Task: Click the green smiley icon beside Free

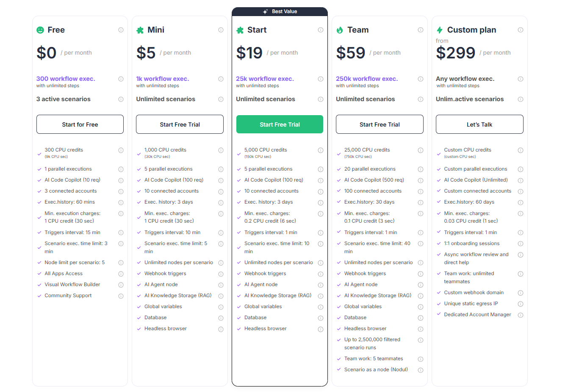Action: 40,30
